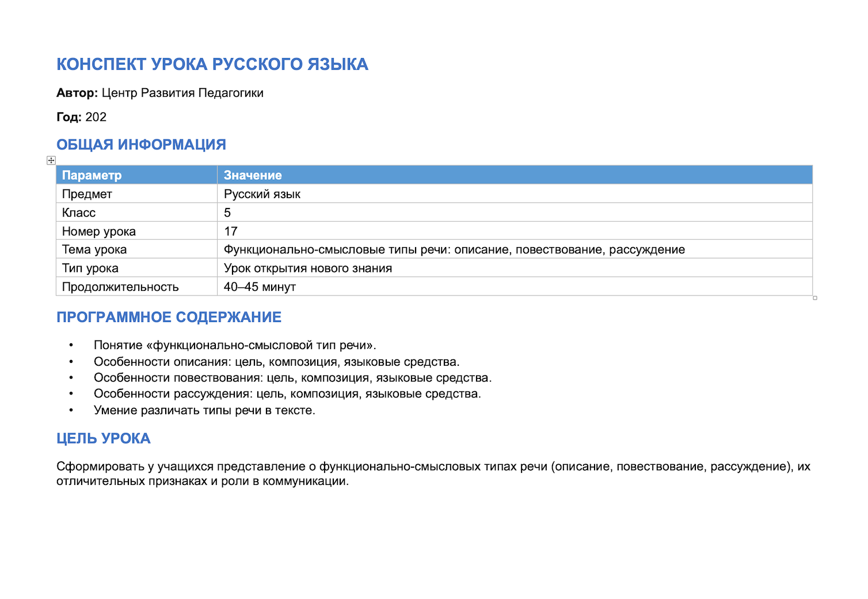The width and height of the screenshot is (868, 599).
Task: Click the table move handle icon
Action: coord(51,161)
